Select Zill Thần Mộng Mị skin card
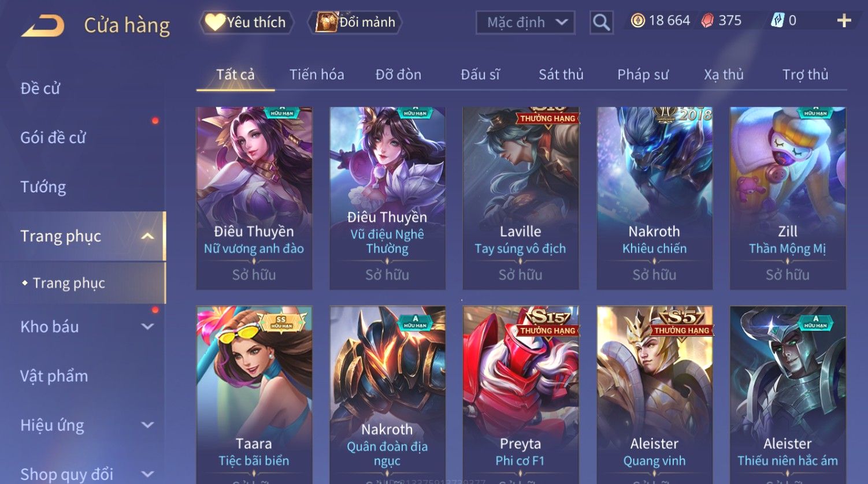Image resolution: width=868 pixels, height=484 pixels. [788, 198]
